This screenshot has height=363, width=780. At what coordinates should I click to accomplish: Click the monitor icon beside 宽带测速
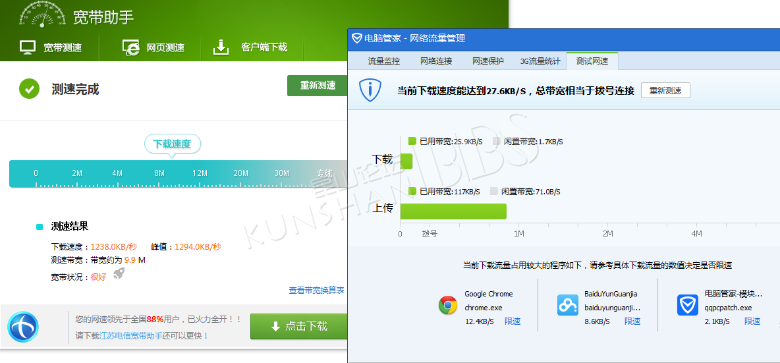click(28, 47)
